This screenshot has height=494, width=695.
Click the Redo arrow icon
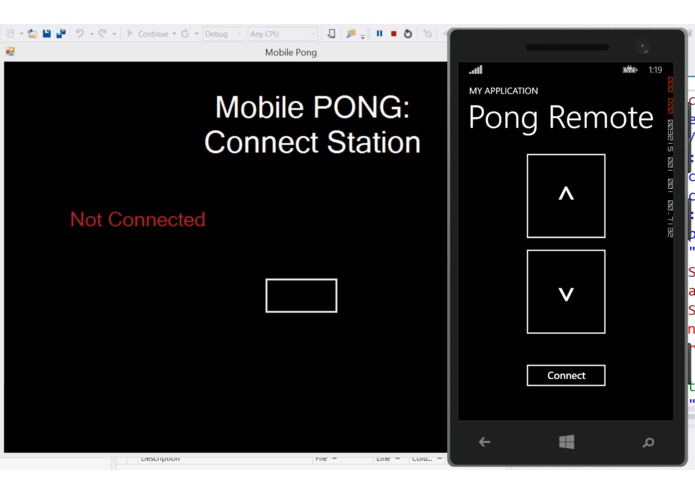(x=102, y=34)
